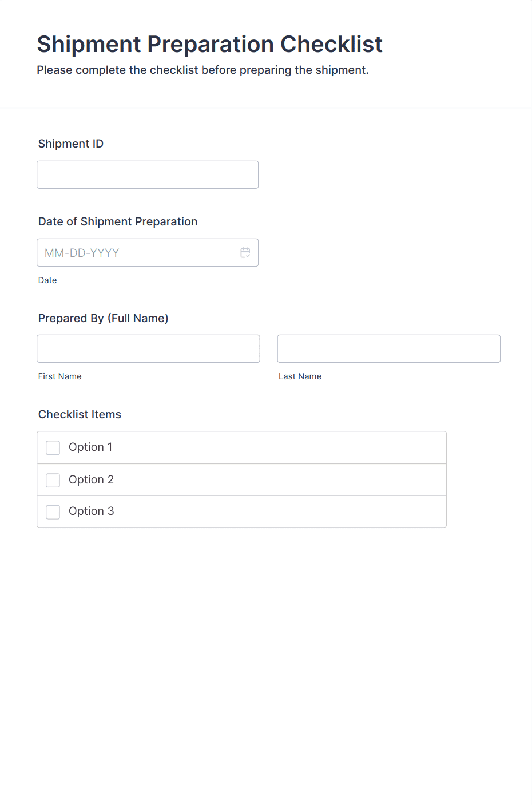Click the "Shipment ID" field label
532x805 pixels.
pos(71,144)
